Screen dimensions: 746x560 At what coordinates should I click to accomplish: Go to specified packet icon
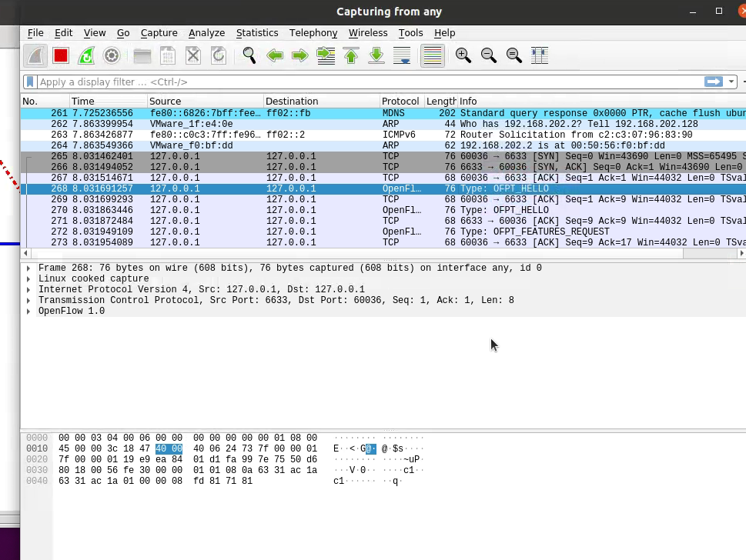pyautogui.click(x=326, y=55)
